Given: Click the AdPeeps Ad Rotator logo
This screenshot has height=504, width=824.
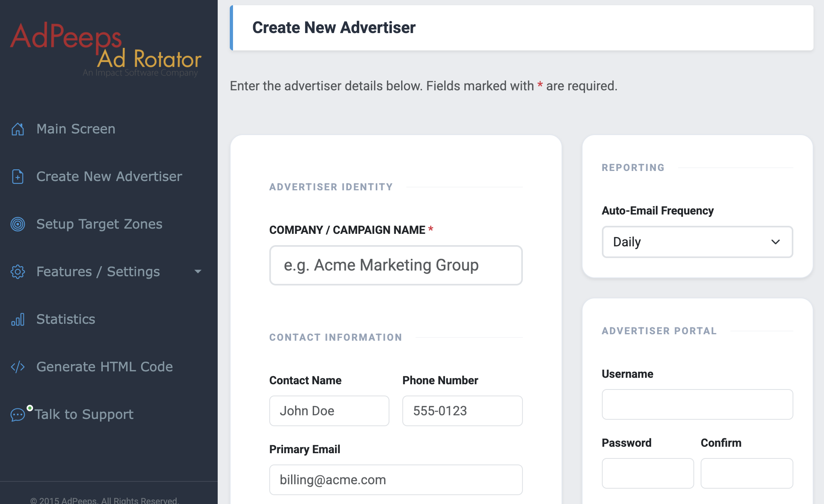Looking at the screenshot, I should (x=106, y=48).
